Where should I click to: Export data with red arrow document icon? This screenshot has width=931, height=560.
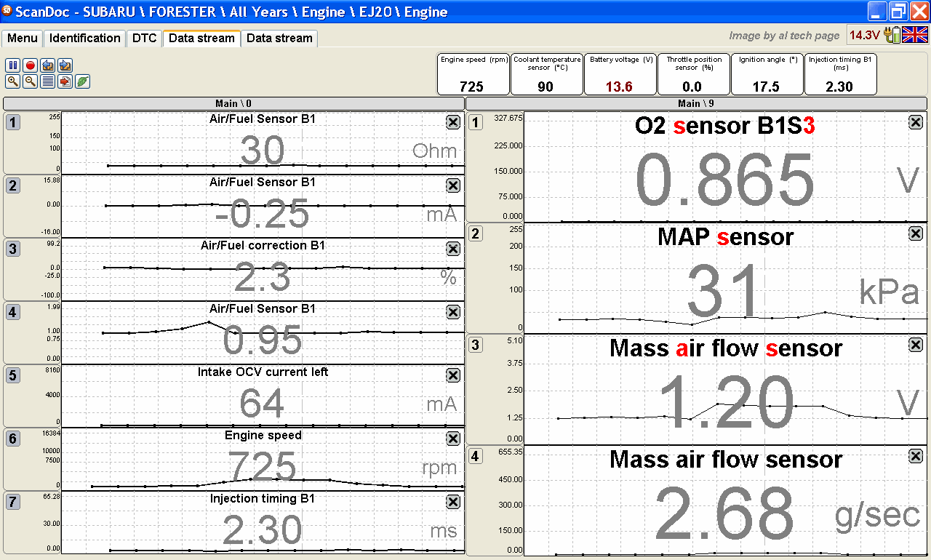(65, 81)
